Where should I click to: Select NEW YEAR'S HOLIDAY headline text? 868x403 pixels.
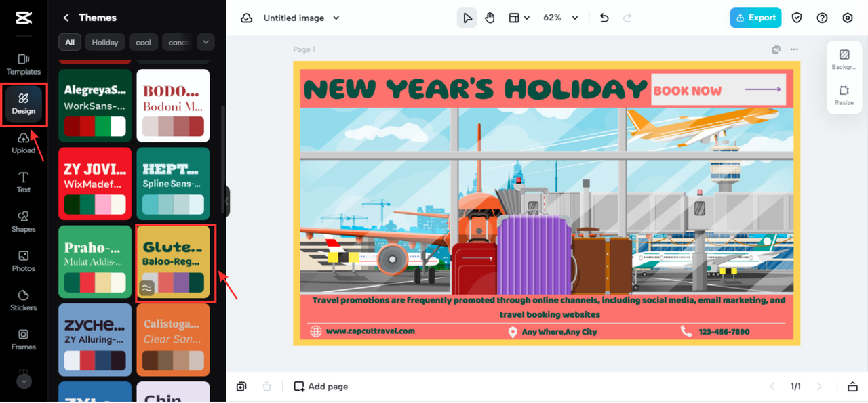pos(475,89)
